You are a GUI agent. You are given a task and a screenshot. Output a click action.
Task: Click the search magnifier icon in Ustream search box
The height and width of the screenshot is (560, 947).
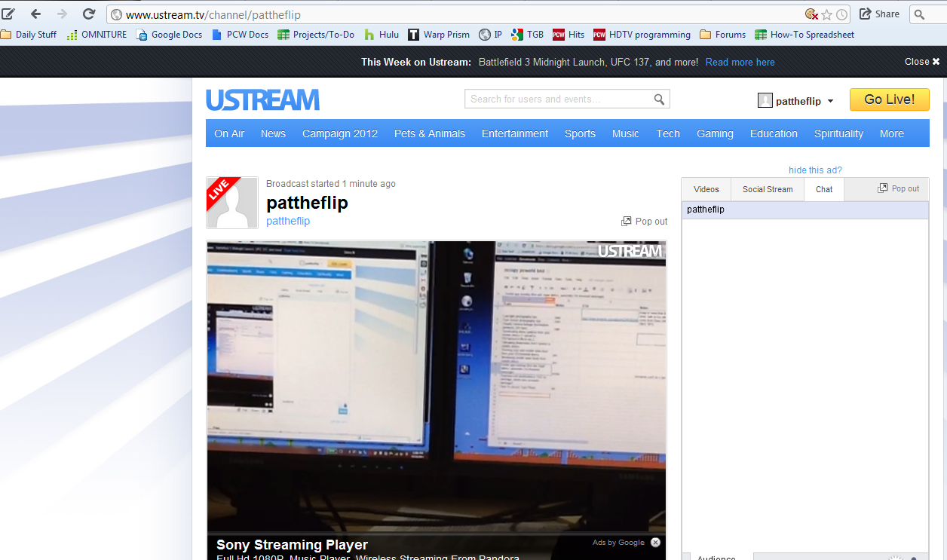[x=659, y=99]
